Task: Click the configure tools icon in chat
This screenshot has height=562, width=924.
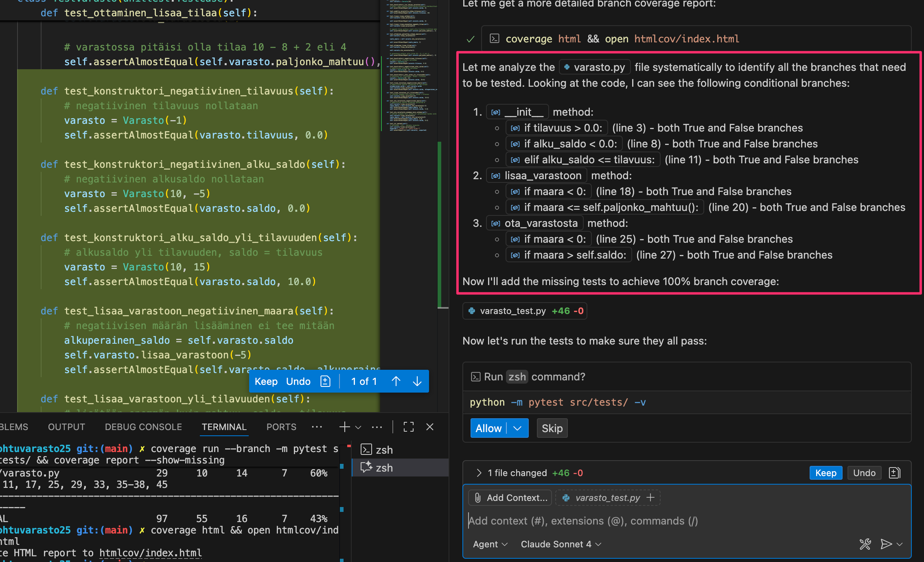Action: pos(865,544)
